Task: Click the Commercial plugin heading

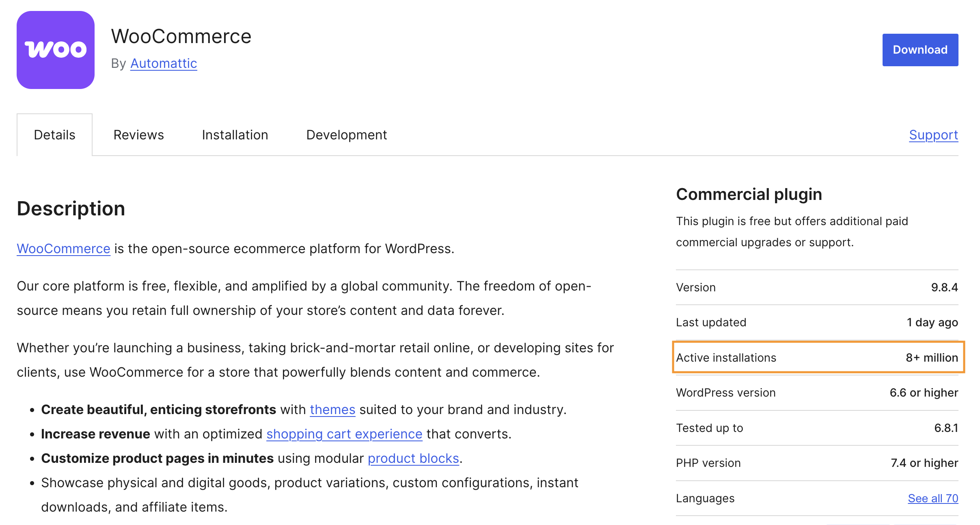Action: coord(749,194)
